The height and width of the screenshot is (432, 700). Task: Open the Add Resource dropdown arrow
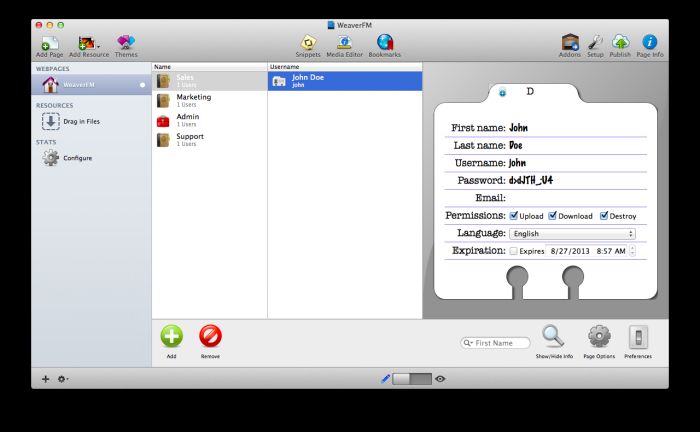pos(98,46)
